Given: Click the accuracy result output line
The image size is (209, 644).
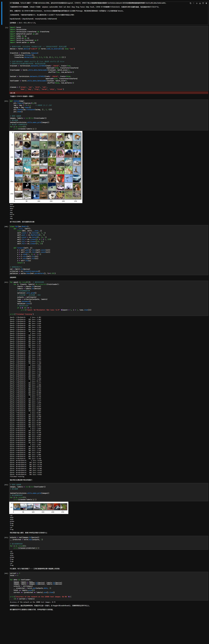Looking at the screenshot, I should tap(33, 602).
